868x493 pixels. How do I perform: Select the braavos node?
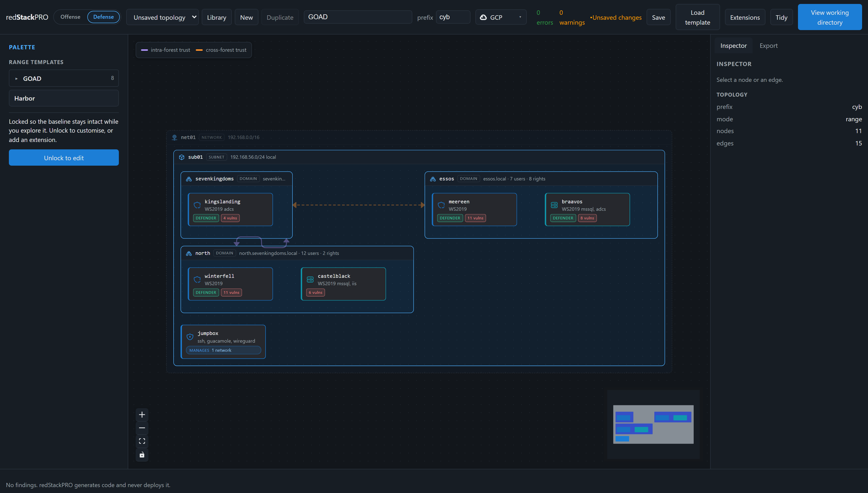pos(587,210)
